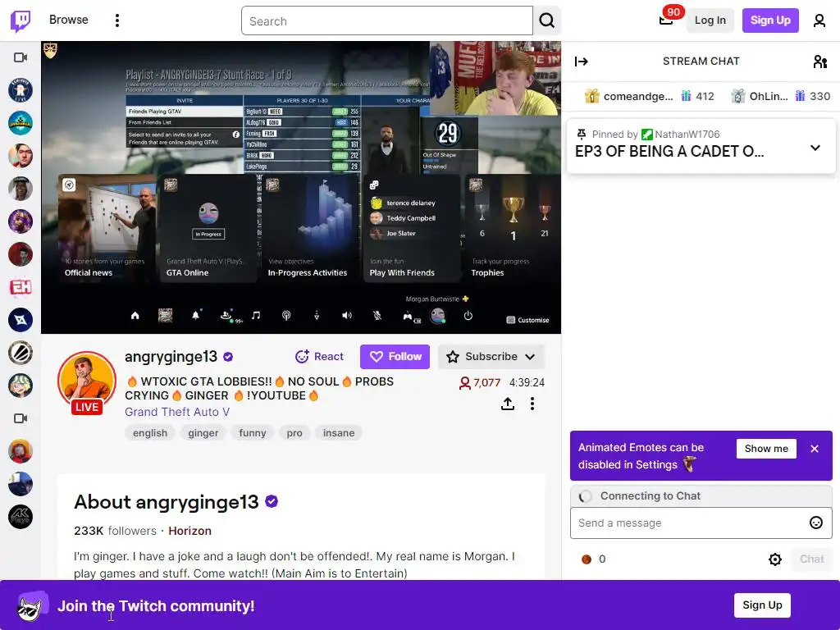Open the Twitch home logo
Viewport: 840px width, 630px height.
21,21
